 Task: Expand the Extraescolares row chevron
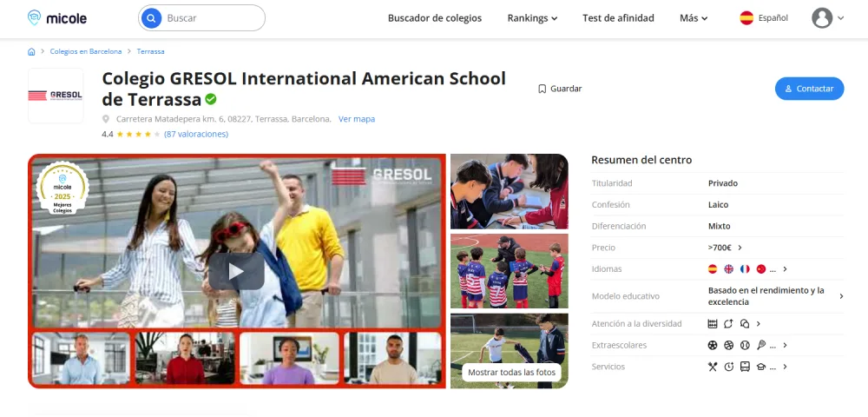pyautogui.click(x=785, y=345)
